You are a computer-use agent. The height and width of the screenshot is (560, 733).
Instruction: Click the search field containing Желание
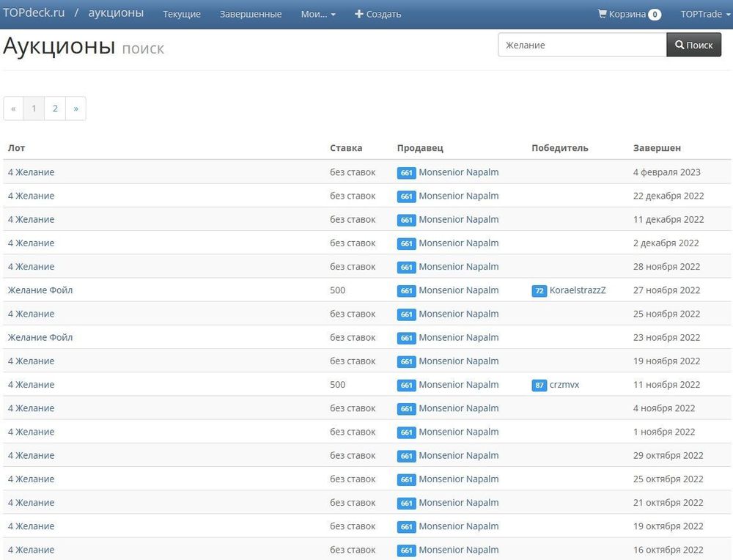pyautogui.click(x=582, y=45)
